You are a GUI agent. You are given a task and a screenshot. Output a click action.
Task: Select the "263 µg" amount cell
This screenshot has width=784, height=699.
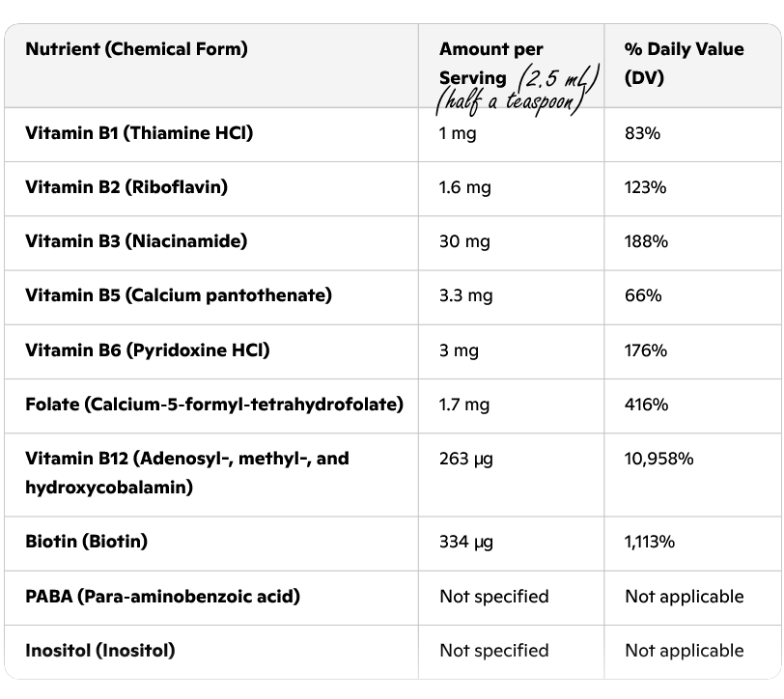(x=466, y=459)
